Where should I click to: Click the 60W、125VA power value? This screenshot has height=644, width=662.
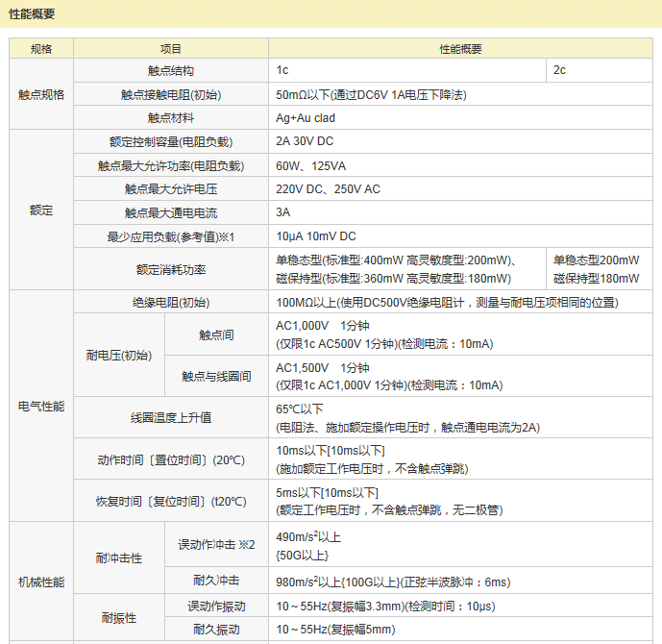coord(310,165)
